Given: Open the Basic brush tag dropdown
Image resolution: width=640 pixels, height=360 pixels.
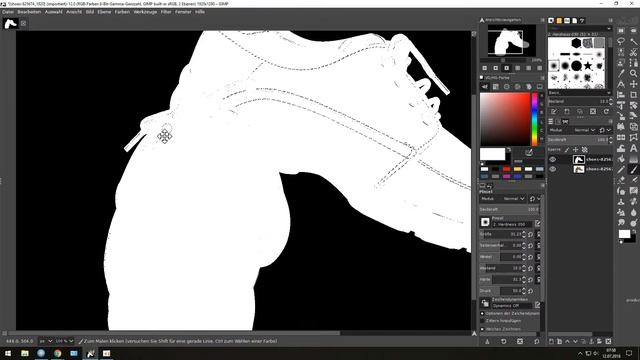Looking at the screenshot, I should click(x=579, y=92).
